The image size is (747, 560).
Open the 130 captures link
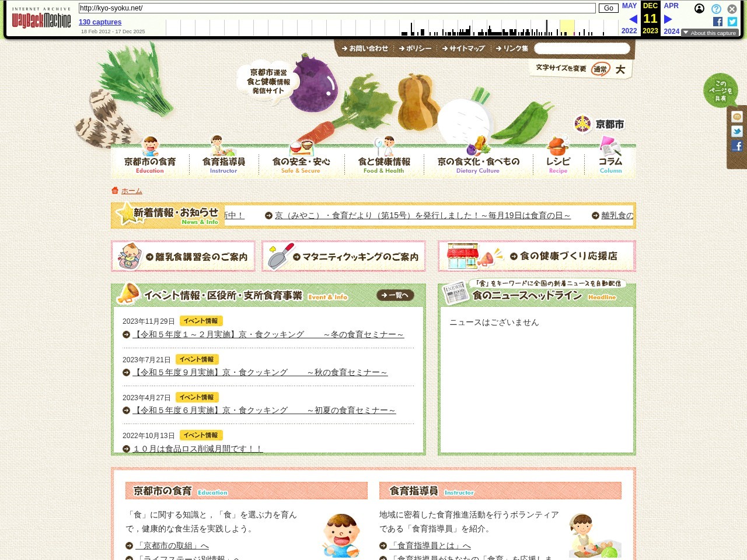(100, 22)
